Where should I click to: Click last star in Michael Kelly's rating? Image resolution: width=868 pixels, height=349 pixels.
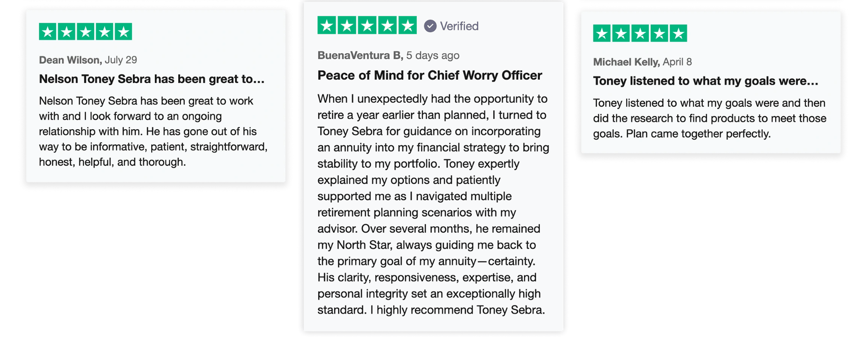click(679, 34)
